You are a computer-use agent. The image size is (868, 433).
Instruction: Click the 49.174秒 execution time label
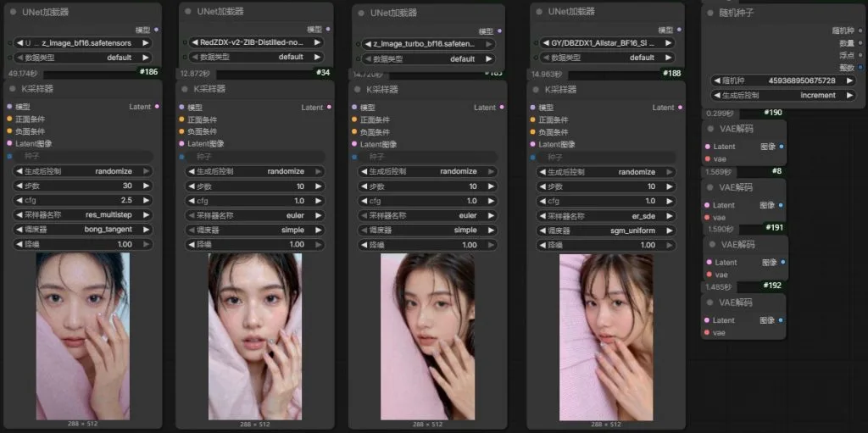(24, 73)
